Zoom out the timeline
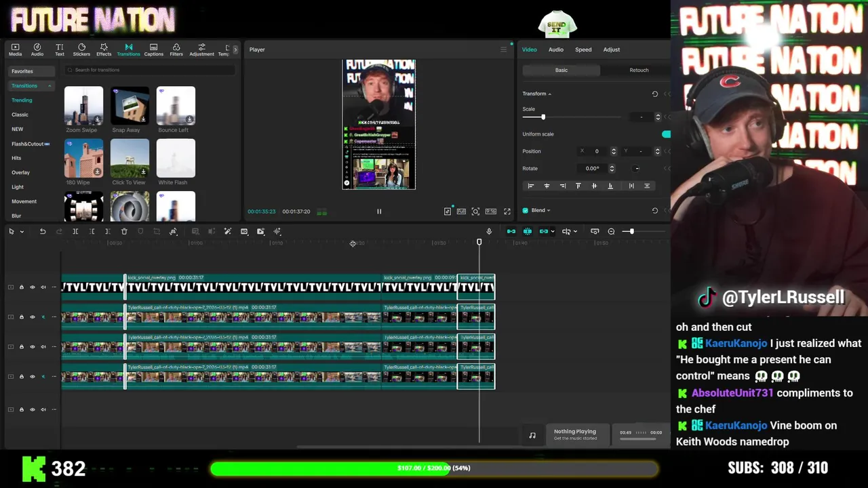The width and height of the screenshot is (868, 488). pos(611,232)
